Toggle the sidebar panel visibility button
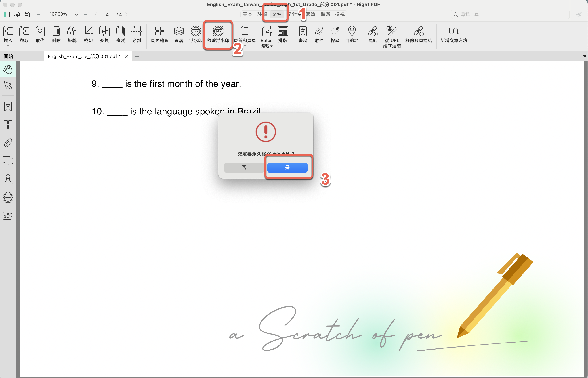Viewport: 588px width, 378px height. (x=7, y=14)
